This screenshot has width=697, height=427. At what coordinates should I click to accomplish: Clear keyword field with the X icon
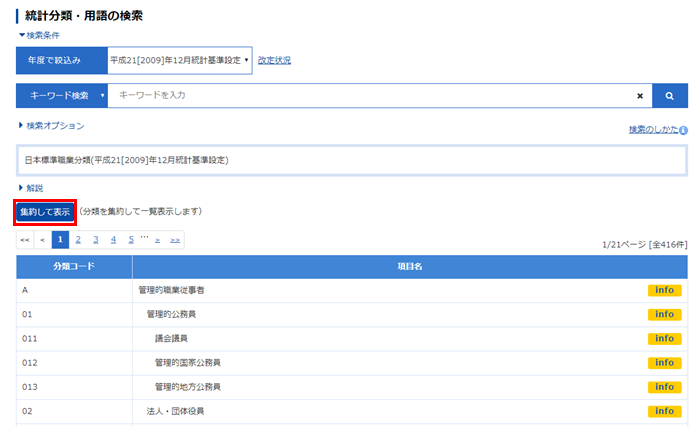click(640, 96)
